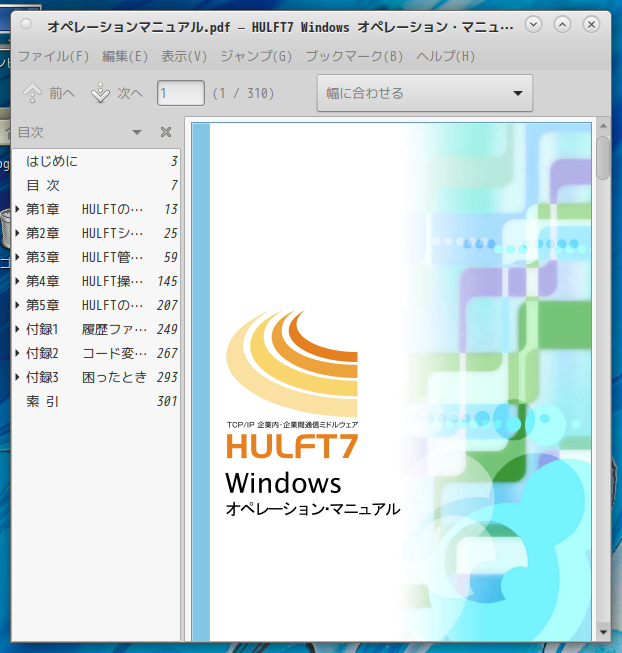Image resolution: width=622 pixels, height=653 pixels.
Task: Open the ファイル(F) menu
Action: [x=53, y=56]
